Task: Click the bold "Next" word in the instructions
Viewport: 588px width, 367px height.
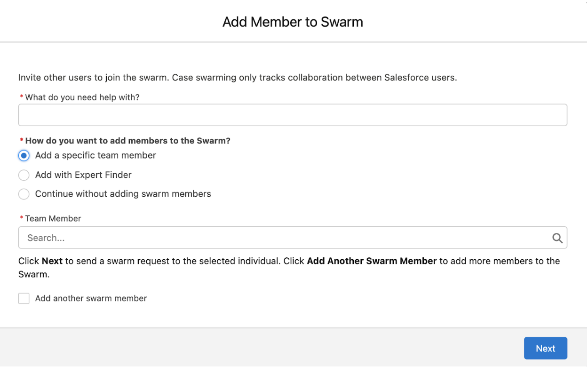Action: pos(52,261)
